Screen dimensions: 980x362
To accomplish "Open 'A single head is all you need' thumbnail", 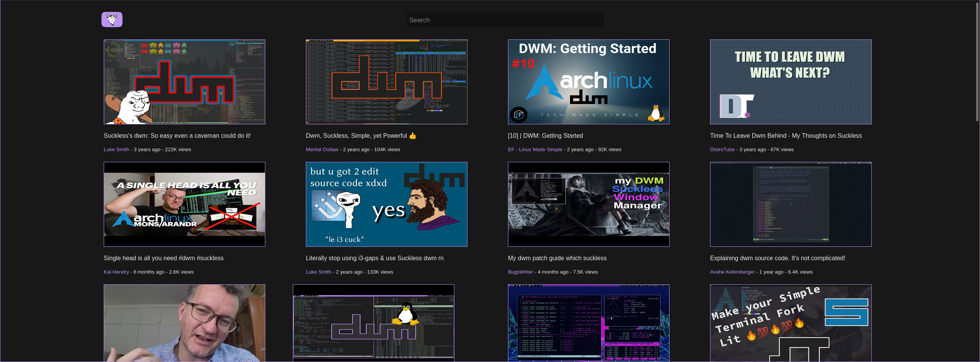I will pyautogui.click(x=184, y=204).
